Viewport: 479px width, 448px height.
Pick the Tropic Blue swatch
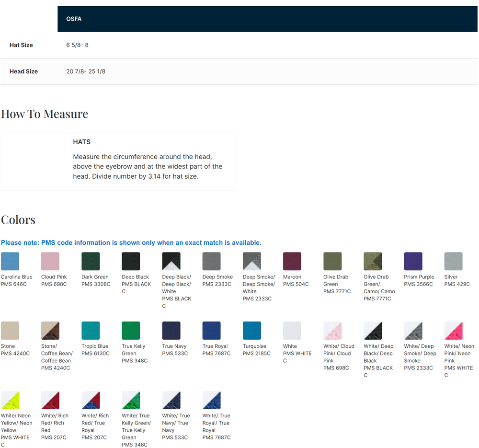click(91, 331)
